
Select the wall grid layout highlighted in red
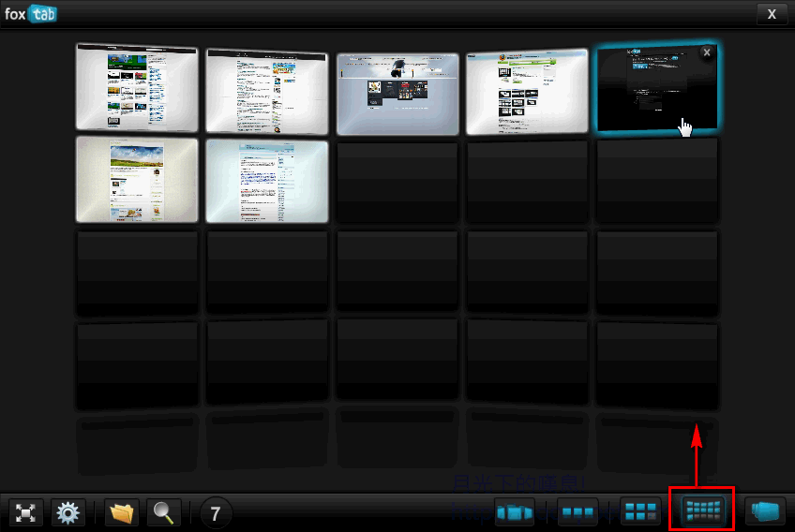702,510
